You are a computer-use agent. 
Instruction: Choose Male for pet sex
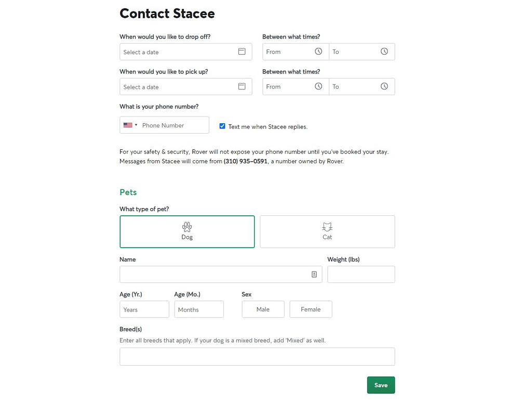pos(263,309)
